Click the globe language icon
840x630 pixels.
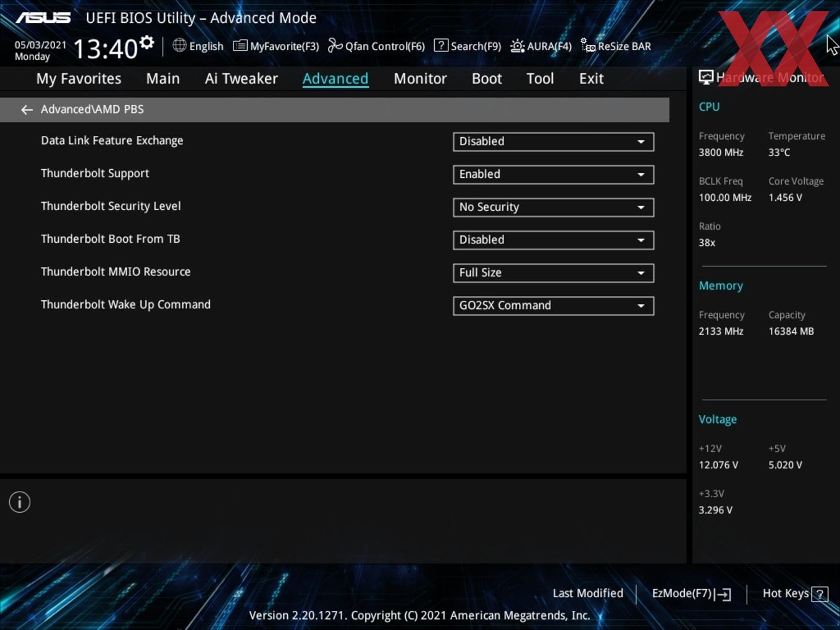click(x=179, y=45)
